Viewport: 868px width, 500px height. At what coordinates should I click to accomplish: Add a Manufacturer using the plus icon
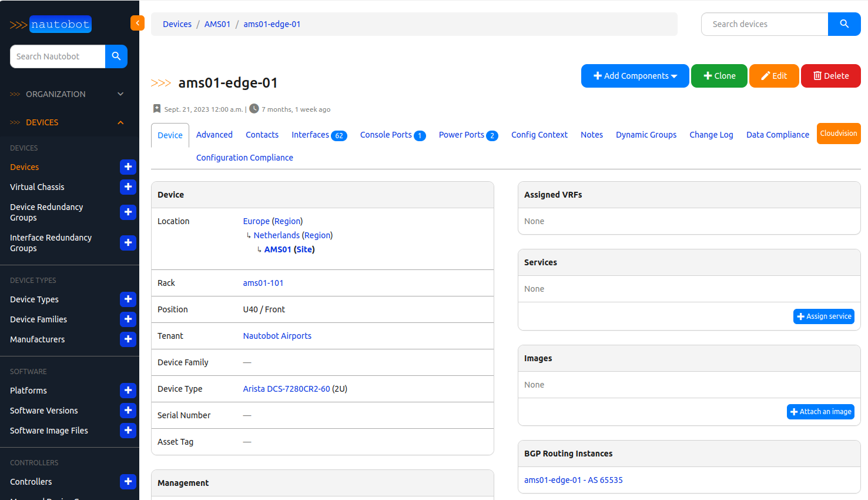[x=128, y=339]
